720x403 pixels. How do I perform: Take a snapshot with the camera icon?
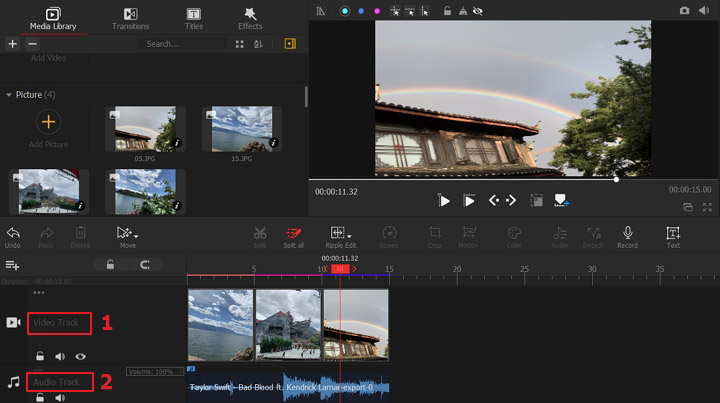684,10
